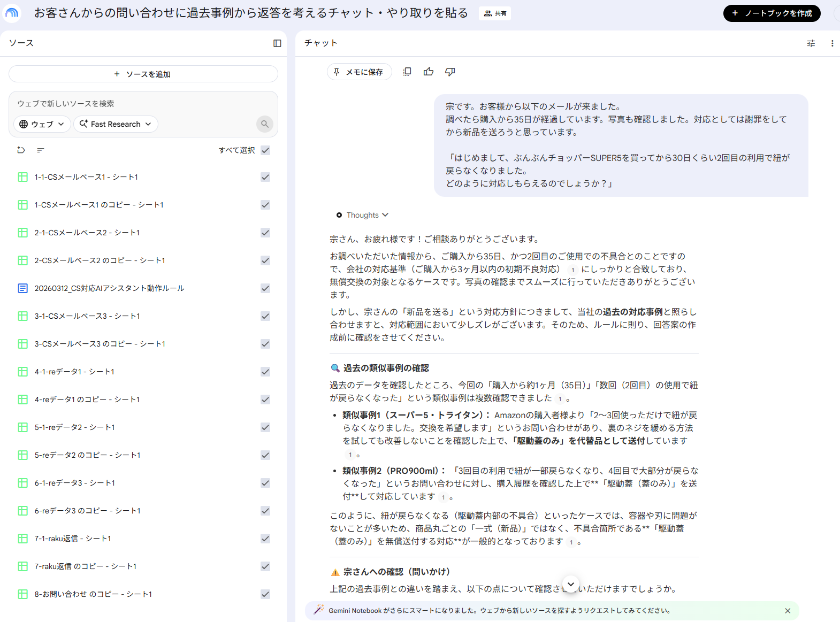Click the ソース panel header
The width and height of the screenshot is (840, 622).
pos(21,43)
